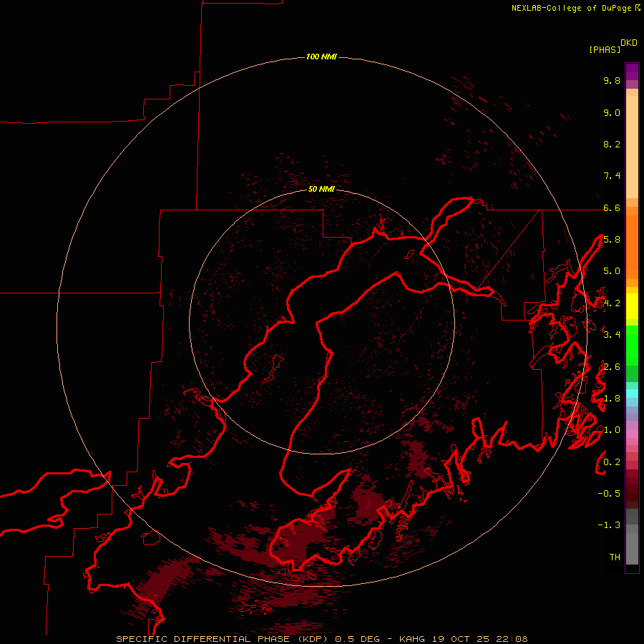This screenshot has height=644, width=644.
Task: Click the orange swatch on the colorbar
Action: [x=632, y=246]
